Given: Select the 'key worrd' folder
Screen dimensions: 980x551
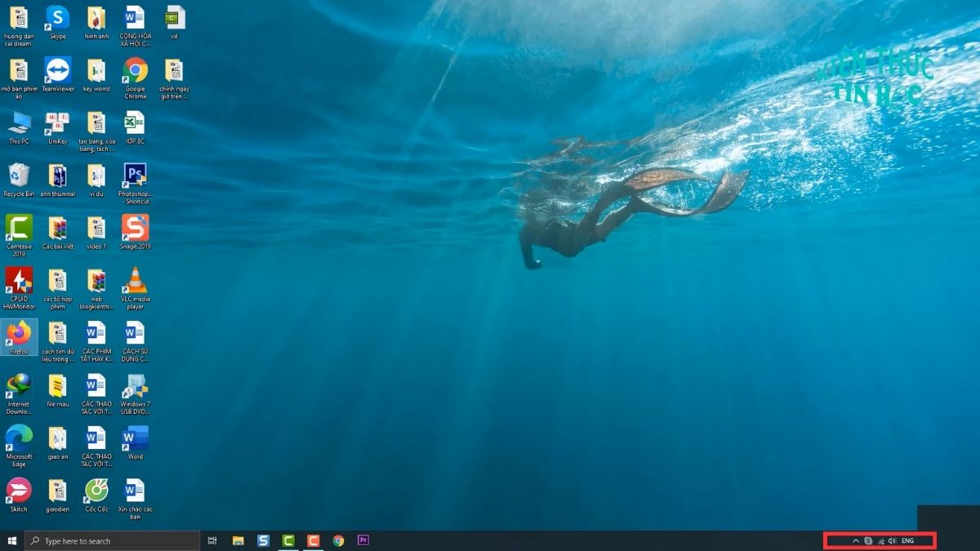Looking at the screenshot, I should pyautogui.click(x=96, y=74).
